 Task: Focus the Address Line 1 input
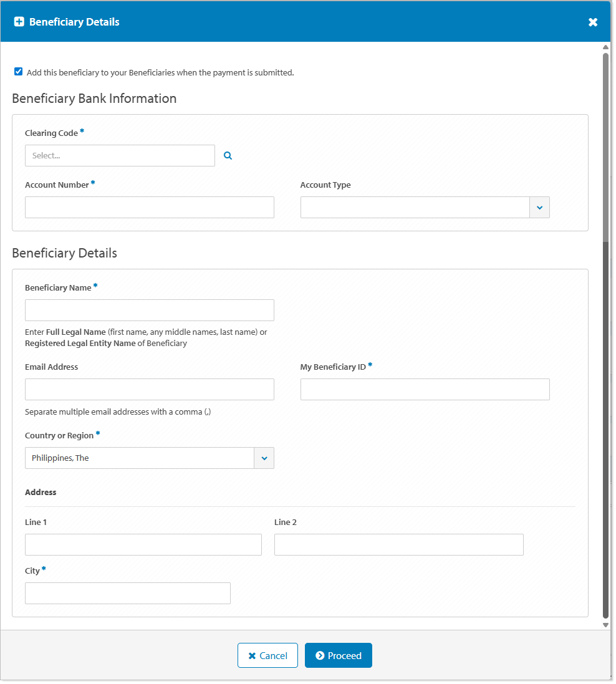[x=143, y=544]
